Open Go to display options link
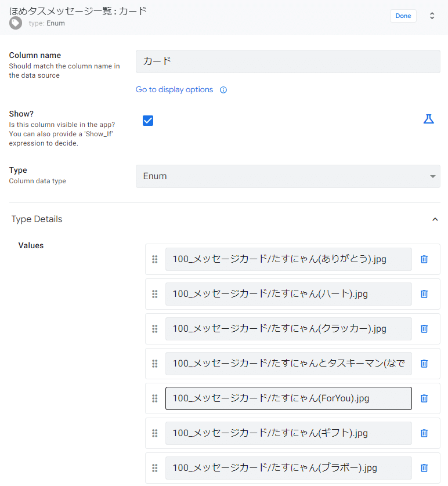448x486 pixels. coord(174,89)
